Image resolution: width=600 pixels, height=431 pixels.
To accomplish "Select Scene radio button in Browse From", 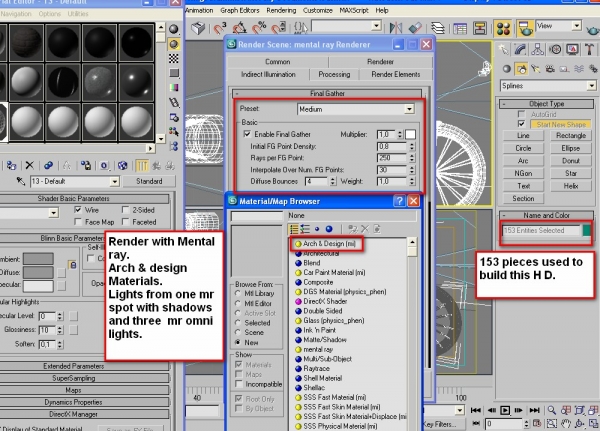I will point(238,332).
